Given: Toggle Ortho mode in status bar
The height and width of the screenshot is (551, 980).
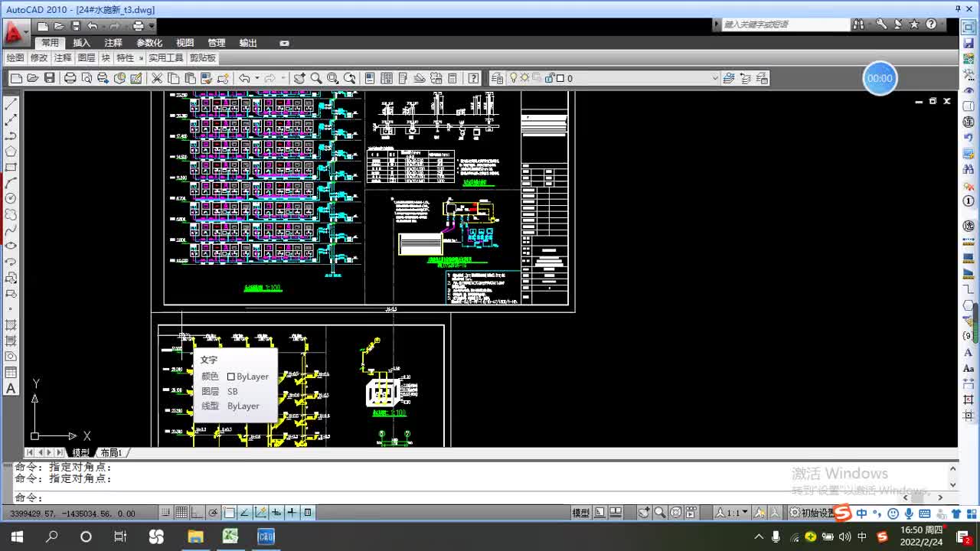Looking at the screenshot, I should [198, 513].
